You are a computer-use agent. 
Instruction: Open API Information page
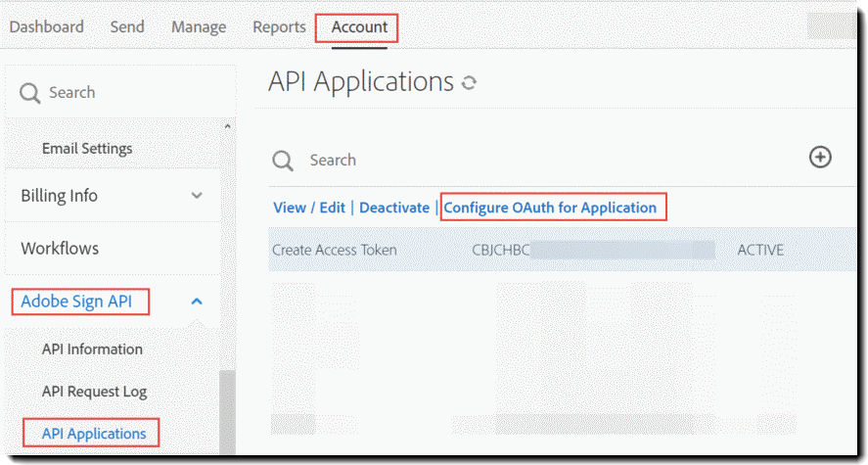tap(92, 349)
